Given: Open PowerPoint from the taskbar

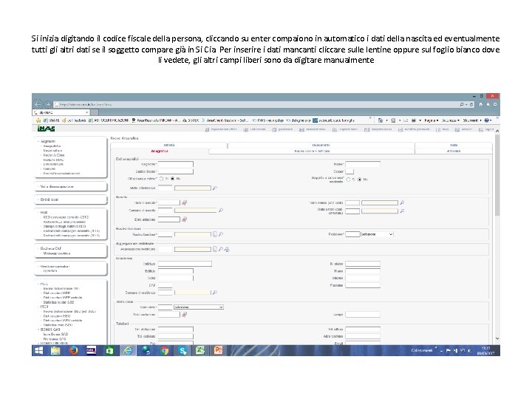Looking at the screenshot, I should (218, 350).
